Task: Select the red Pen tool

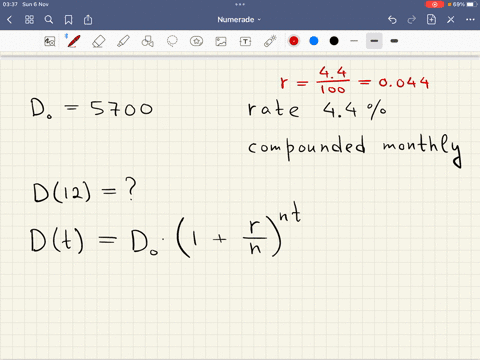Action: [74, 41]
